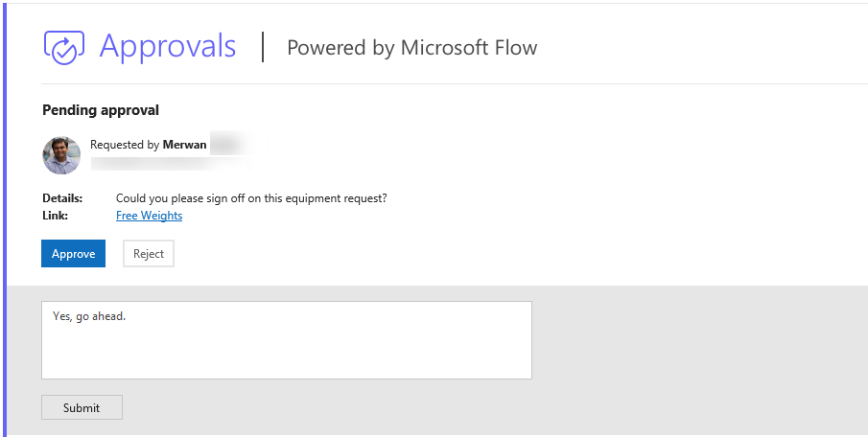Click the blurred surname after Merwan
Image resolution: width=868 pixels, height=437 pixels.
pyautogui.click(x=228, y=145)
